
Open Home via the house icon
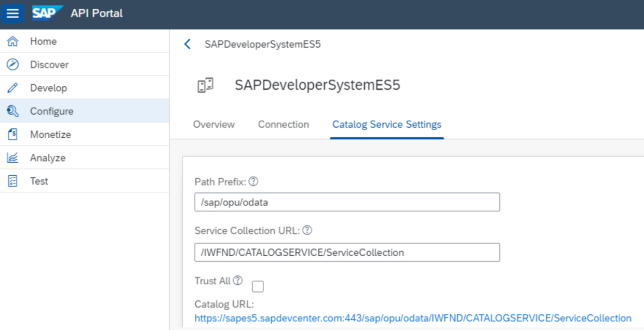[13, 42]
